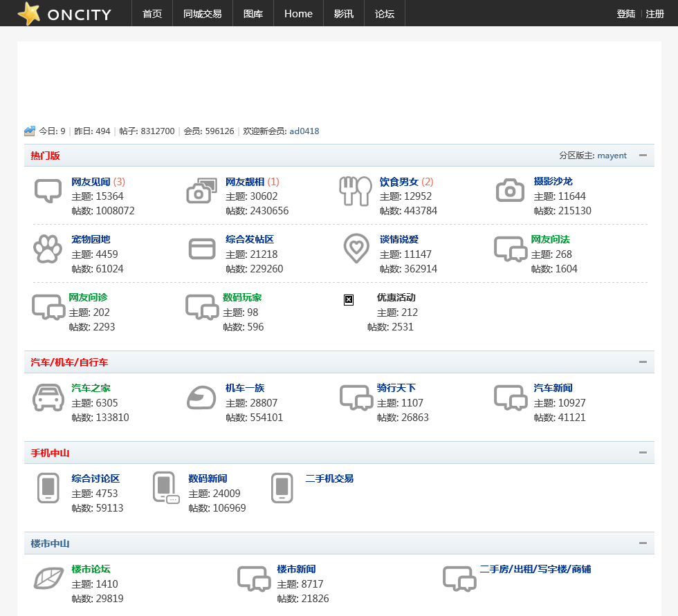
Task: Click the chat bubbles icon for 数码玩家
Action: (202, 307)
